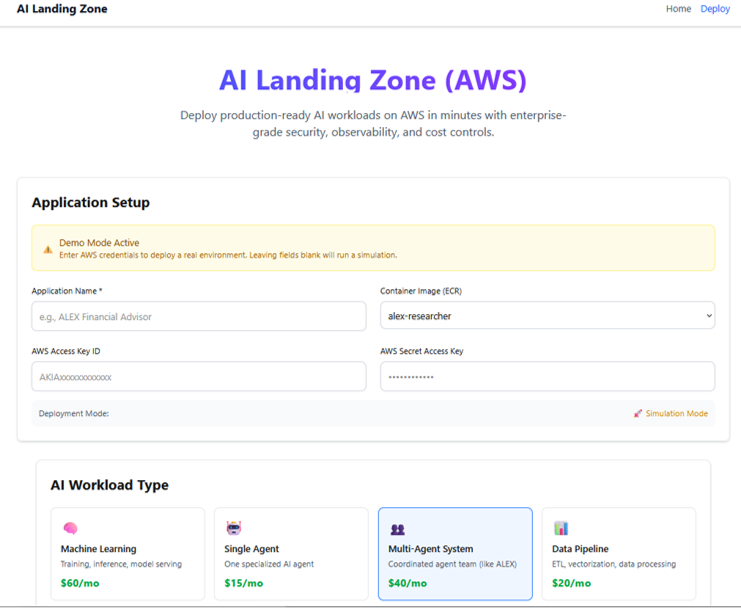Click the AI Landing Zone brand title
Screen dimensions: 741x610
[62, 9]
